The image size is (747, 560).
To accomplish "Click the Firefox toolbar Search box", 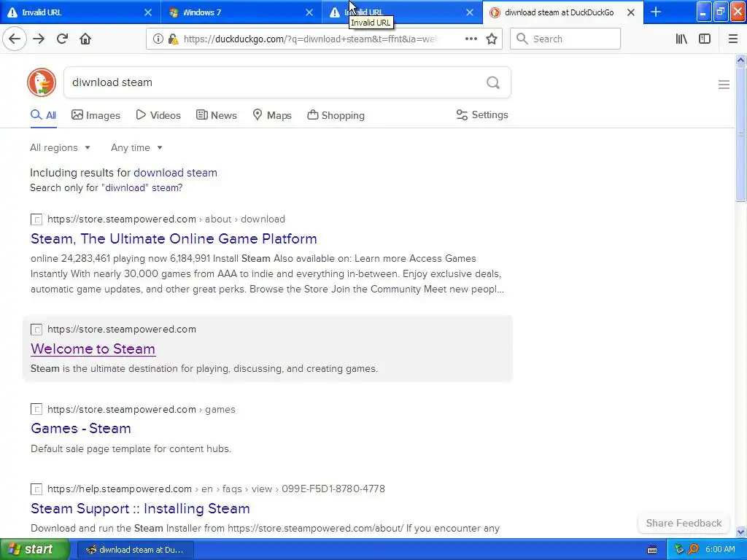I will click(x=565, y=39).
